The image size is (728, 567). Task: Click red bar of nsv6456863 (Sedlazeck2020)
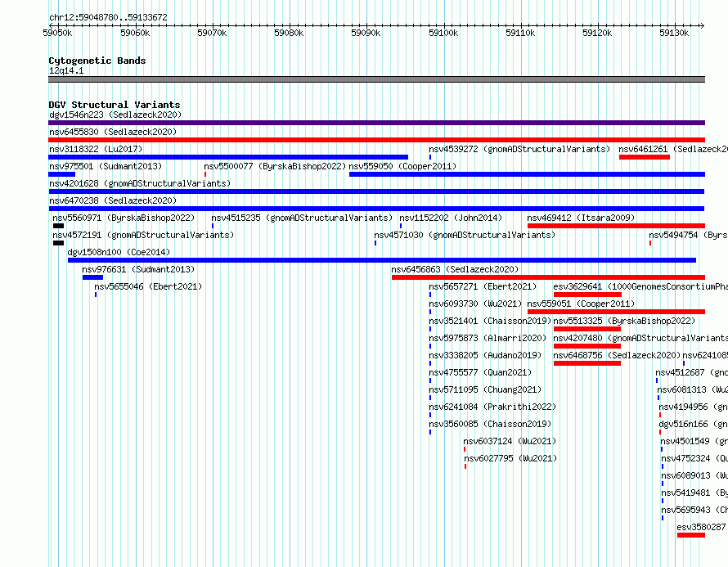(548, 277)
